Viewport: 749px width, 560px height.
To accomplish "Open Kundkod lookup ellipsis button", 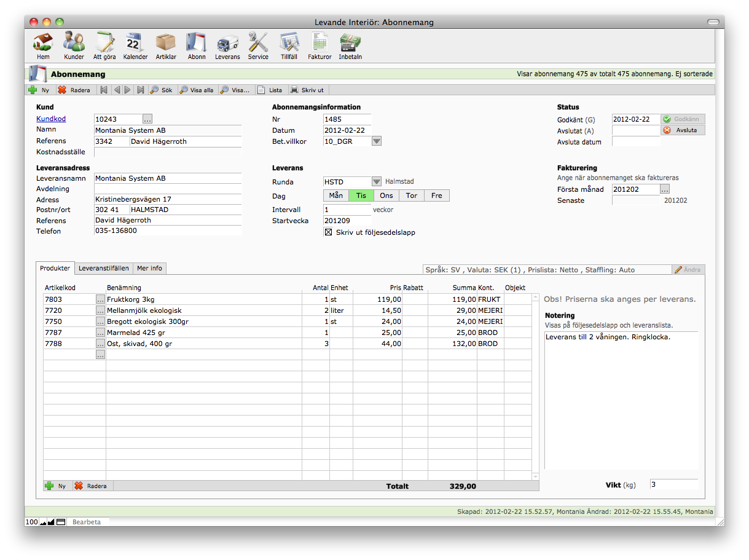I will 147,119.
